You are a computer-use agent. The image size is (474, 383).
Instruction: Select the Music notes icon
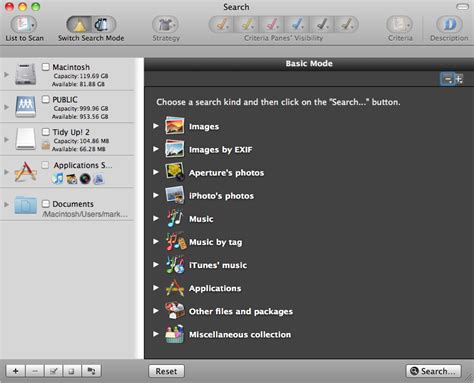click(x=175, y=218)
